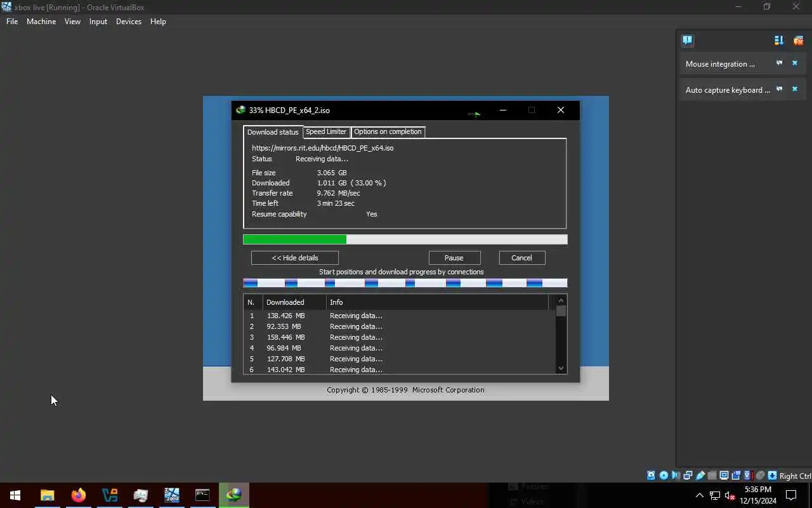Click the mouse integration status icon
This screenshot has width=812, height=508.
point(760,476)
